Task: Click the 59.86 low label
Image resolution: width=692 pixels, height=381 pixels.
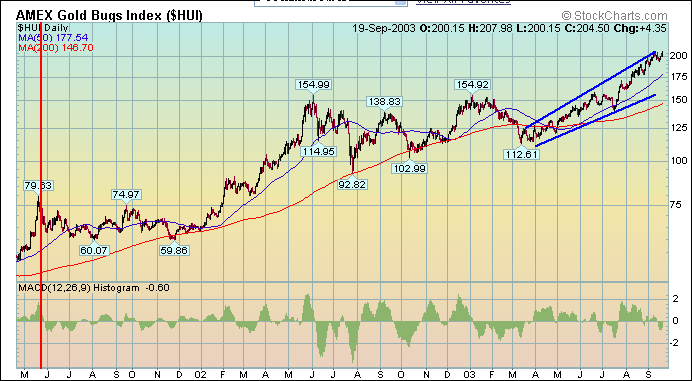Action: pos(174,250)
